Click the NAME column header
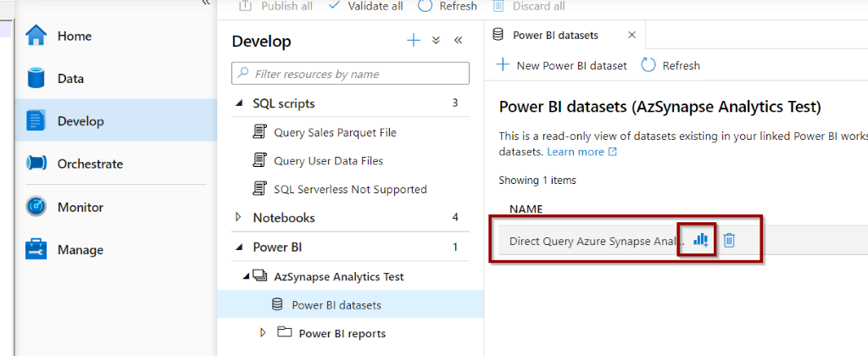Screen dimensions: 868x356 (x=526, y=209)
